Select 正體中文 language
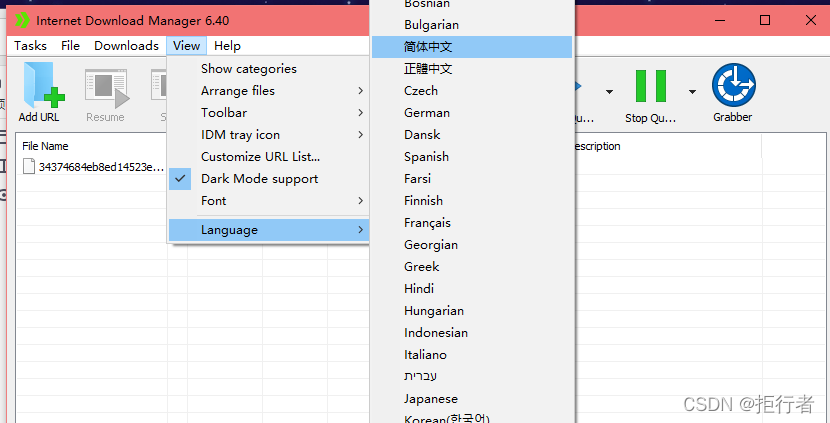The image size is (830, 423). tap(472, 69)
